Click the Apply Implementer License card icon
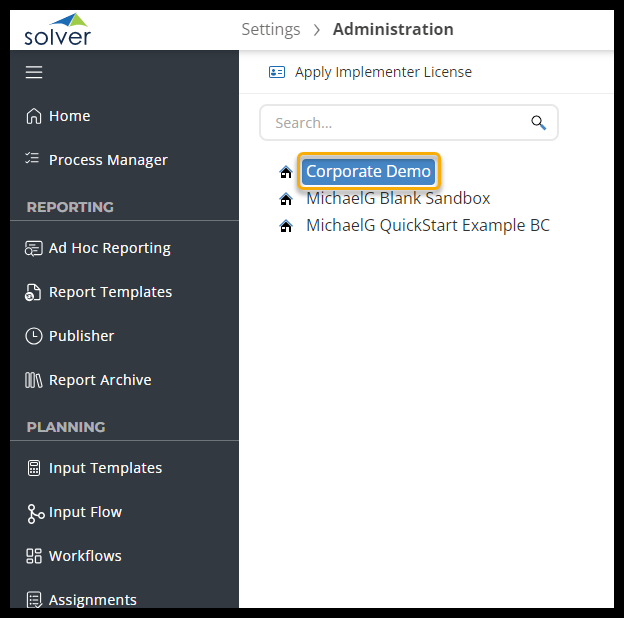This screenshot has height=618, width=624. pos(277,72)
